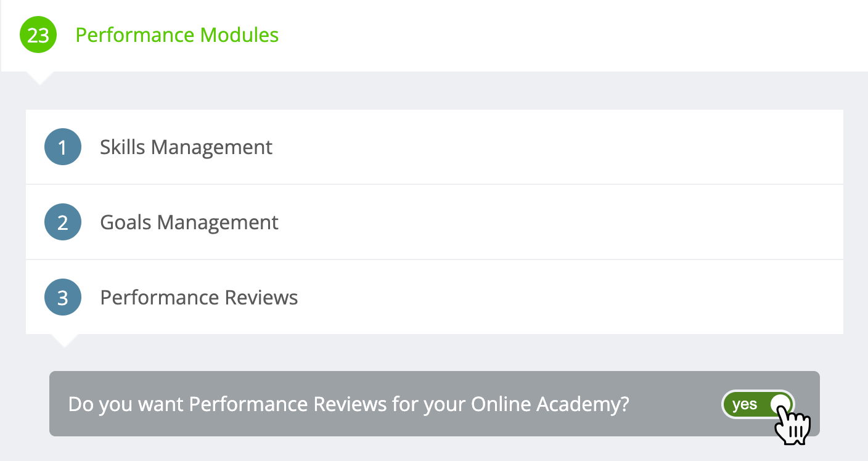Click the green number 23 badge
868x461 pixels.
tap(38, 35)
